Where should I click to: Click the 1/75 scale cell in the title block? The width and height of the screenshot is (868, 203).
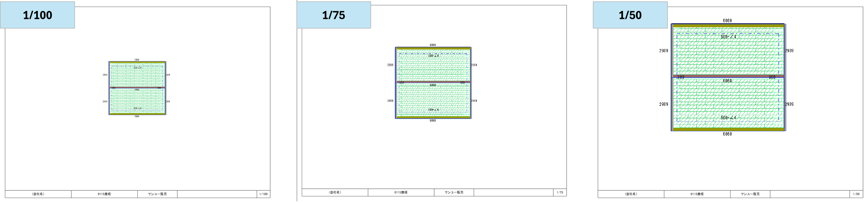tap(560, 193)
